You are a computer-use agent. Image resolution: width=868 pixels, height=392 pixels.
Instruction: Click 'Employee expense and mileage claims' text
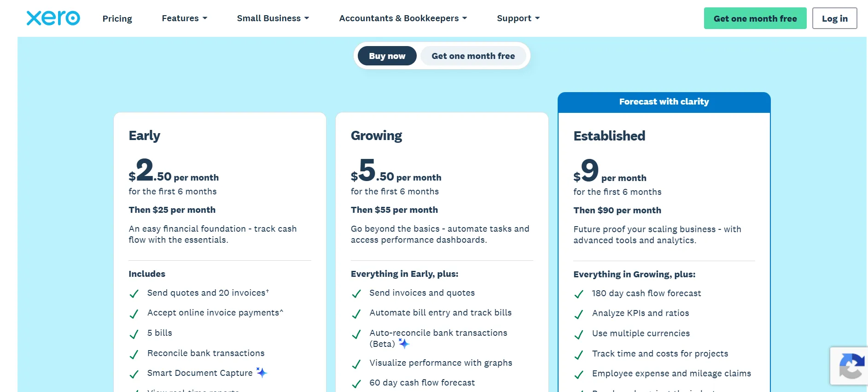[671, 373]
